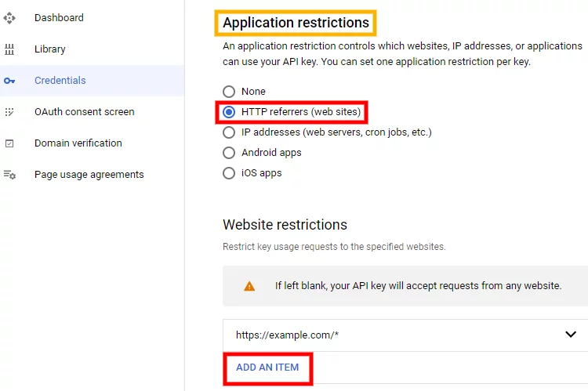The image size is (588, 391).
Task: Expand the https://example.com/* item chevron
Action: [571, 334]
